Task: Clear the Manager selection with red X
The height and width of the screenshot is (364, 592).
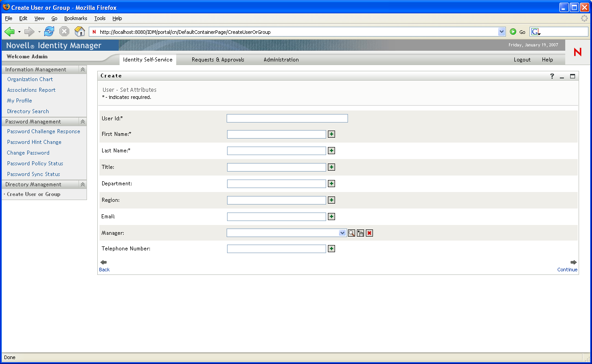Action: tap(369, 233)
